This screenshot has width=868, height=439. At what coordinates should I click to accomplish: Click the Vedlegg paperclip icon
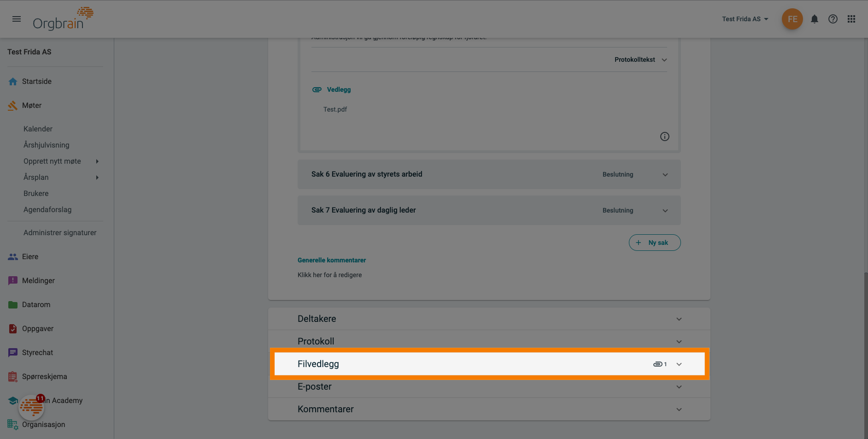point(317,89)
